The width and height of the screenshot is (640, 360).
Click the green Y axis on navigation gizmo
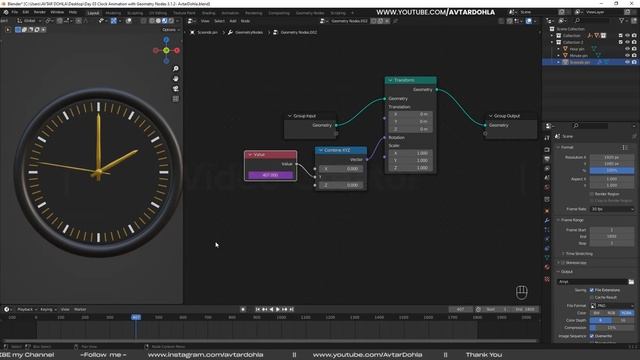pyautogui.click(x=166, y=50)
